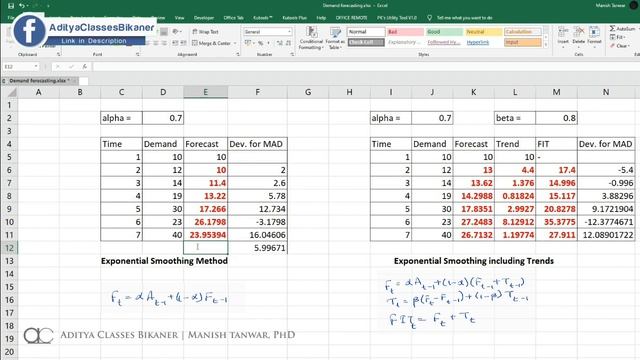Apply Percent Style format
This screenshot has width=640, height=360.
(x=260, y=43)
